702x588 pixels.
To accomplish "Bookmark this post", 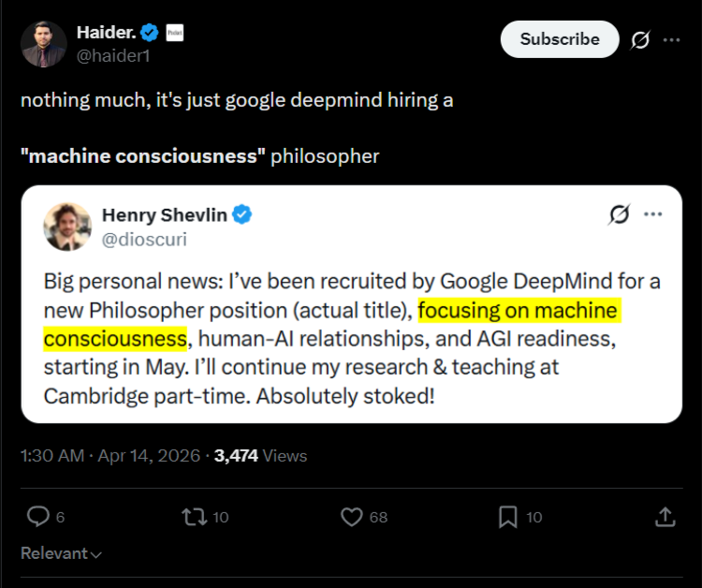I will point(508,516).
